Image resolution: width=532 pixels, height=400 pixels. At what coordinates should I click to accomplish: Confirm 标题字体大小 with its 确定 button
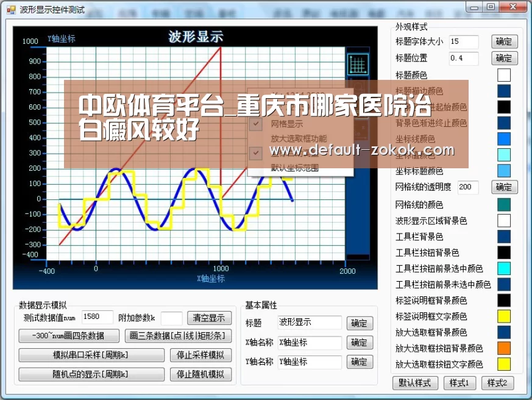(x=504, y=41)
